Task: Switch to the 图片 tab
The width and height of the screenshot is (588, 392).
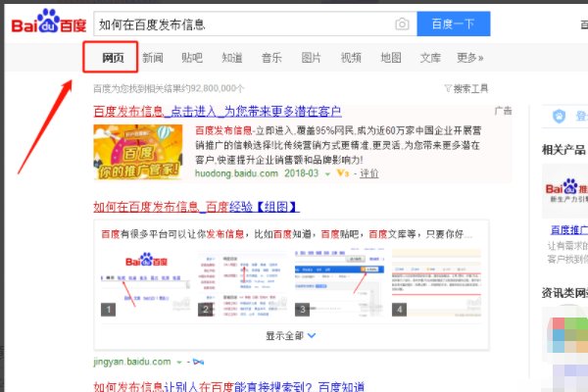Action: [312, 58]
